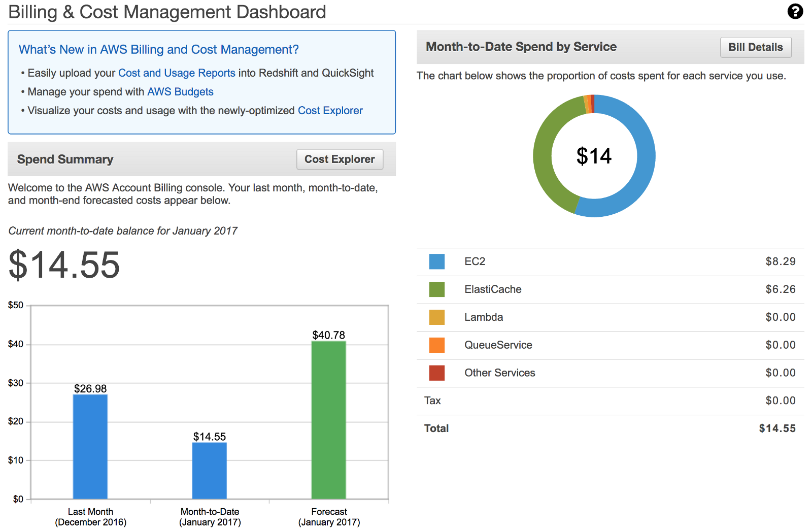Click the blue EC2 legend swatch
The height and width of the screenshot is (528, 812).
(436, 261)
